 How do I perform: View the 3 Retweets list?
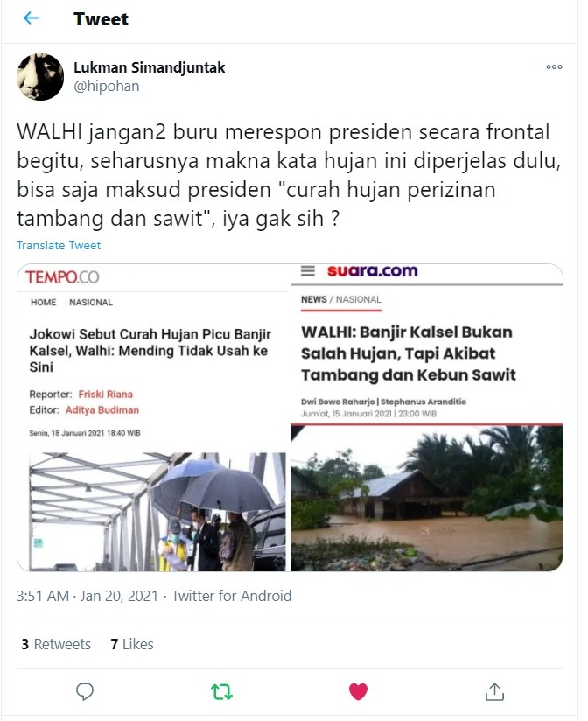(56, 644)
